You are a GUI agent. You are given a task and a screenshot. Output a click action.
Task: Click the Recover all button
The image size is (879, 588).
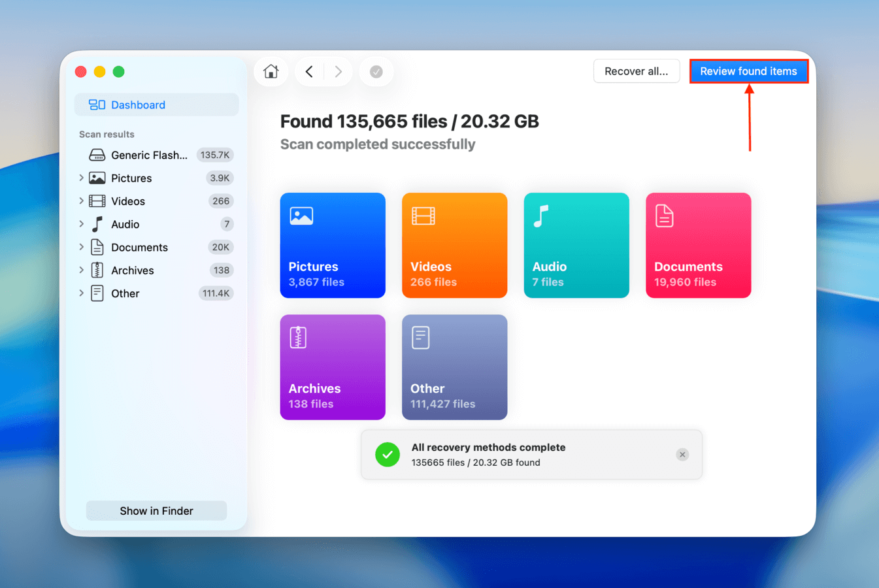coord(636,71)
